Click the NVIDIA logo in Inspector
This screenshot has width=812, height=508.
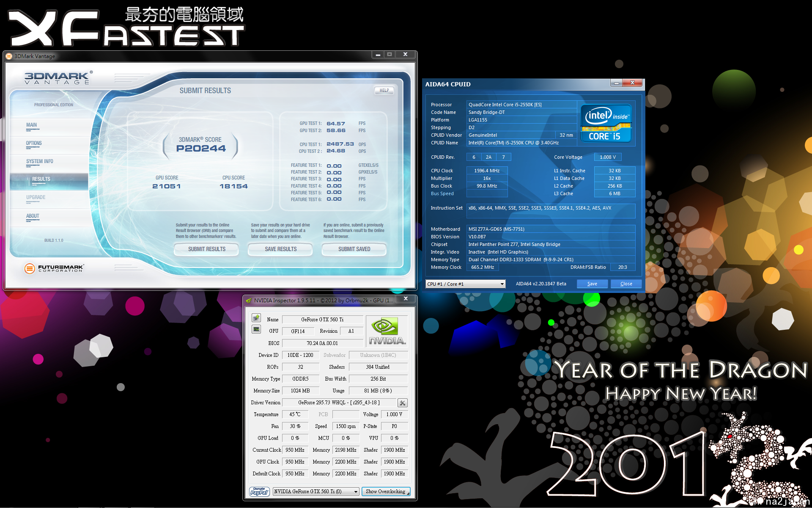387,331
